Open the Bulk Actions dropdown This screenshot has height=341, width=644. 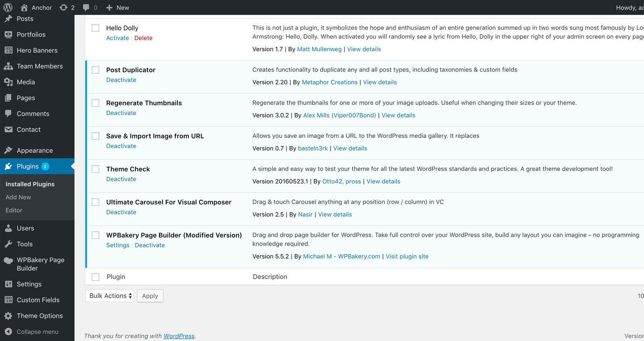point(109,296)
